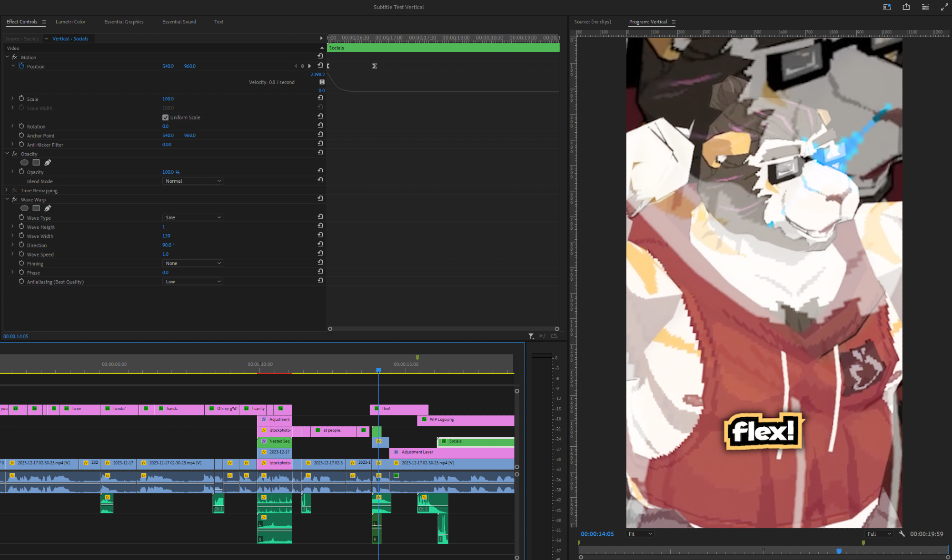Image resolution: width=952 pixels, height=560 pixels.
Task: Toggle the Wave Warp fx effect
Action: coord(15,199)
